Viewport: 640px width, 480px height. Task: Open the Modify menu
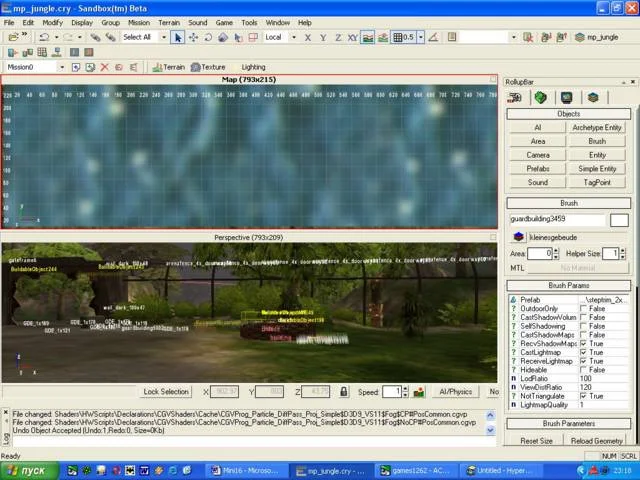click(53, 23)
